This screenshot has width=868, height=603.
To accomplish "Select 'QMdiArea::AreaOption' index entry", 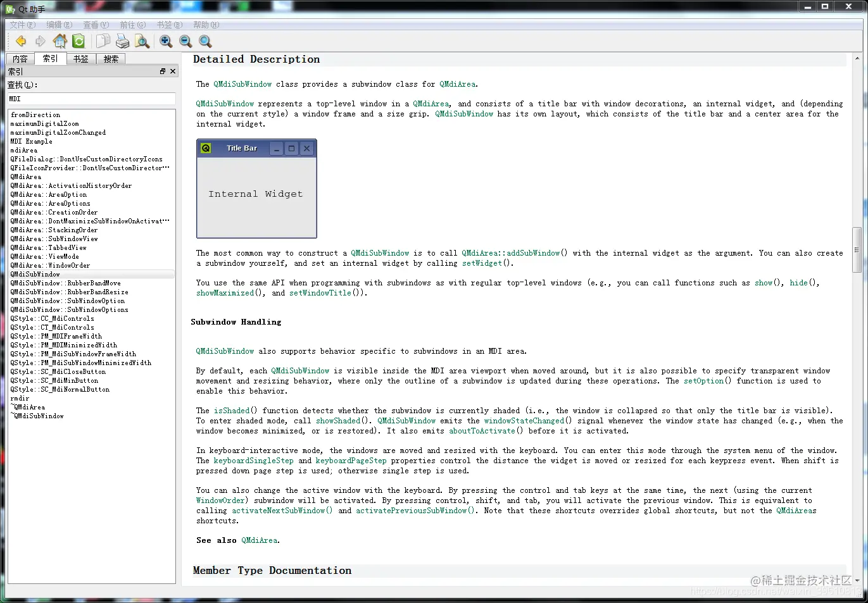I will (49, 195).
